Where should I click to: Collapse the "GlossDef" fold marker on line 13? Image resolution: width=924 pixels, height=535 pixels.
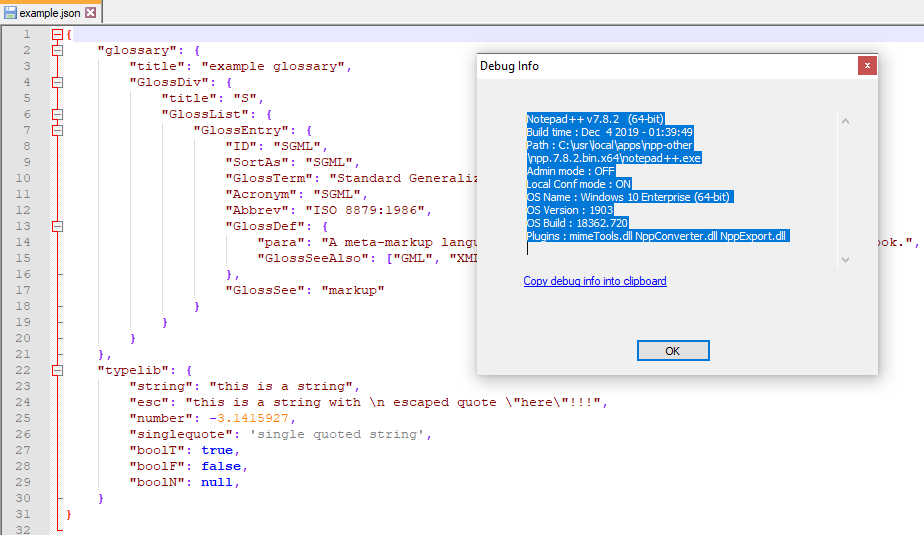[57, 226]
